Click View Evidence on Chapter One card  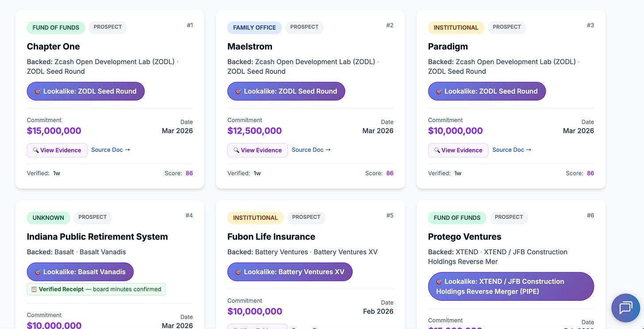57,150
